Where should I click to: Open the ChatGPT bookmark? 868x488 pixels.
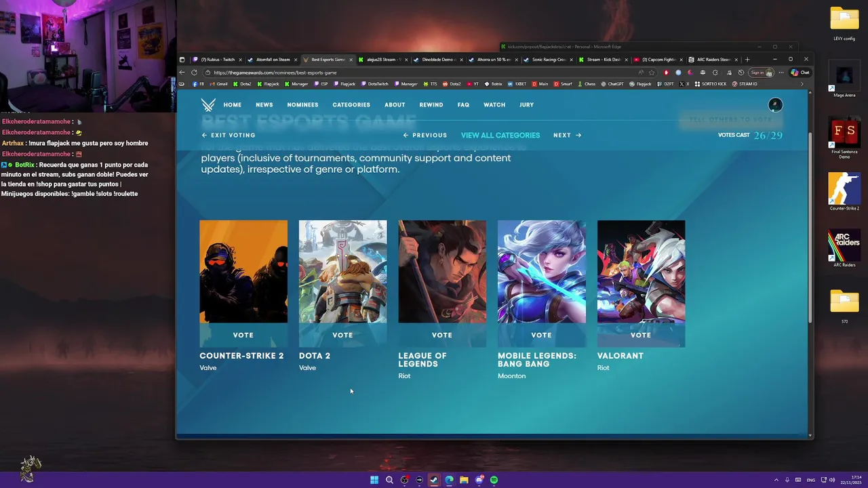[612, 84]
